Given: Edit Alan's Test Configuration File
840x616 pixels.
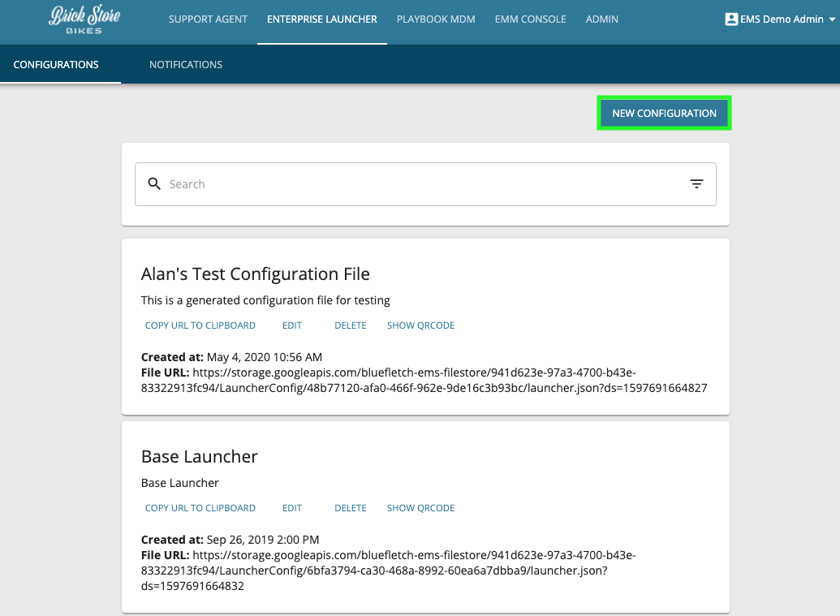Looking at the screenshot, I should click(292, 325).
